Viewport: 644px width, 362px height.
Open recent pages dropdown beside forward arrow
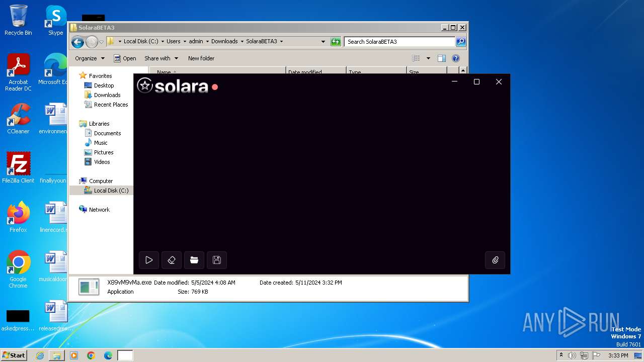[102, 42]
